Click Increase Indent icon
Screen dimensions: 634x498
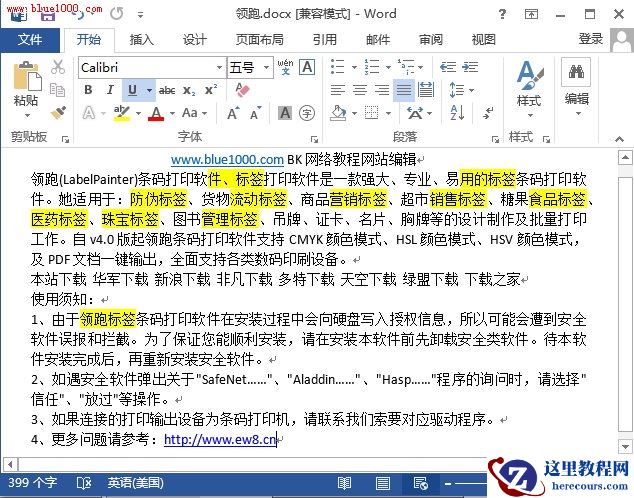tap(470, 67)
